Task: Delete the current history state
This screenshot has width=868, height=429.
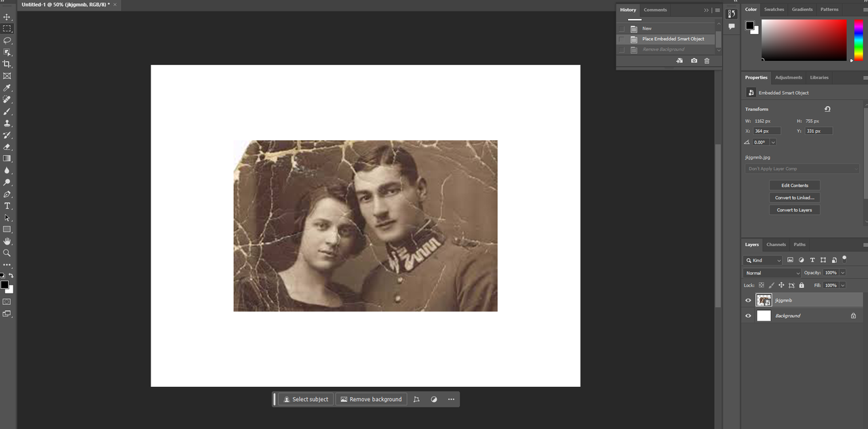Action: (x=707, y=61)
